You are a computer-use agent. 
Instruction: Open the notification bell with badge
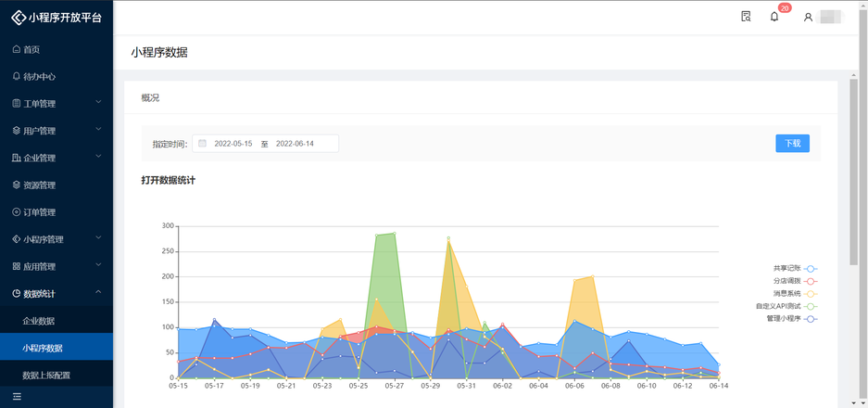(774, 17)
